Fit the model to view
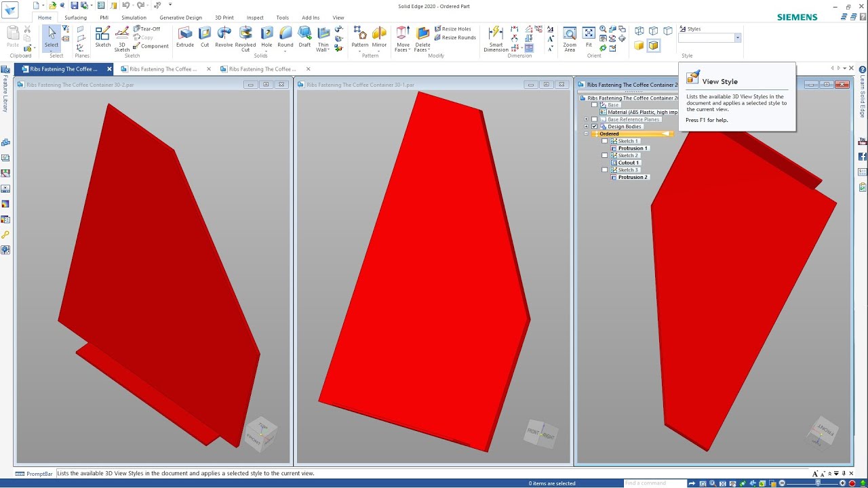The image size is (868, 488). 589,37
